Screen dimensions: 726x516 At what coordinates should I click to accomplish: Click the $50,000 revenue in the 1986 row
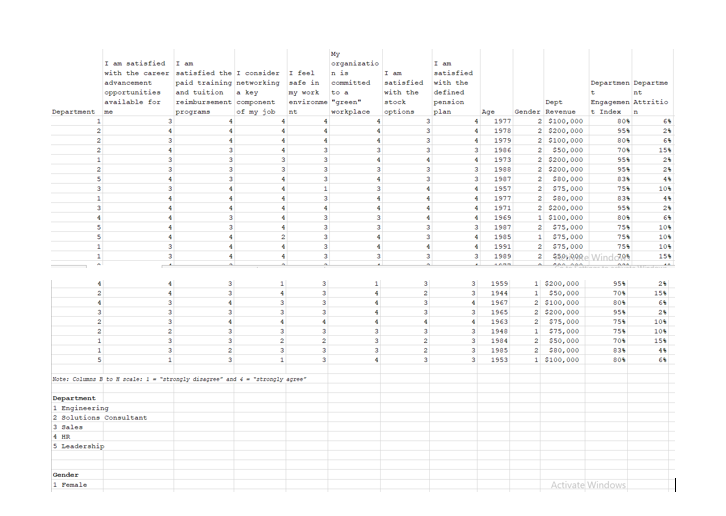click(x=568, y=150)
